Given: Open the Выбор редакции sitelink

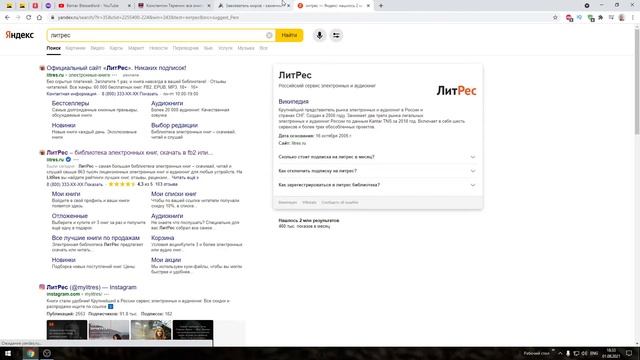Looking at the screenshot, I should click(x=174, y=125).
